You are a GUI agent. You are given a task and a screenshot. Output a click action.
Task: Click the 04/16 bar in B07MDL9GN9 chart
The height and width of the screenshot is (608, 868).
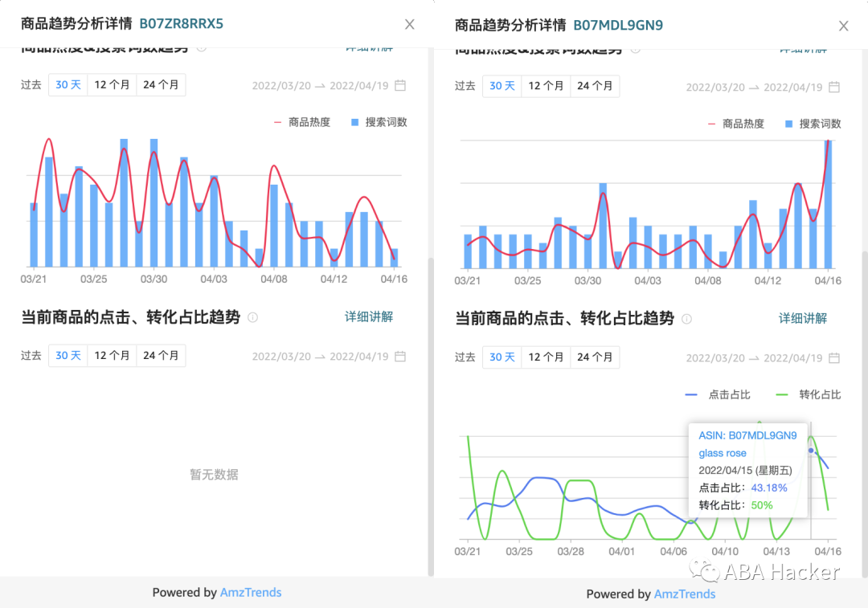(828, 205)
